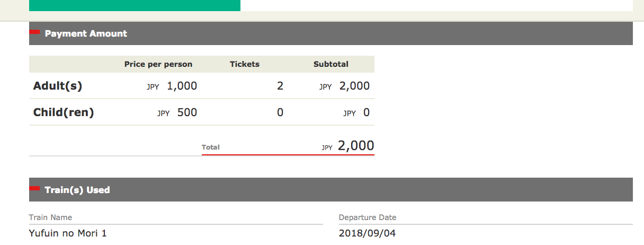Screen dimensions: 644x245
Task: Select the Payment Amount section header
Action: (x=86, y=33)
